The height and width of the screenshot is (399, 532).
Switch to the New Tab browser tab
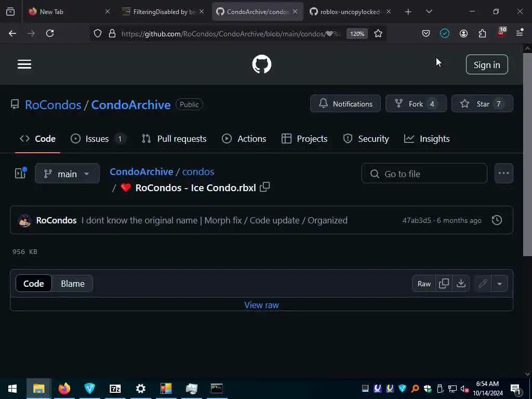tap(70, 11)
